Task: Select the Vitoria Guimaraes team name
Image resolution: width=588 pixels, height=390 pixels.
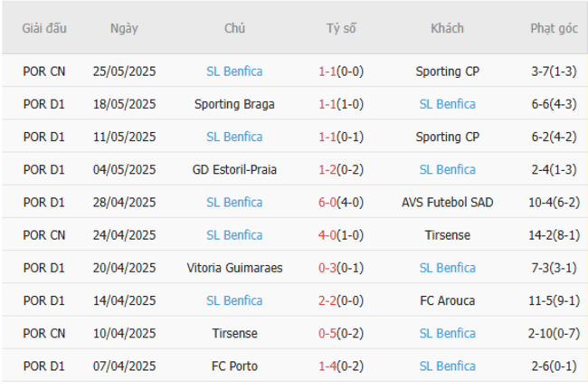Action: coord(234,268)
